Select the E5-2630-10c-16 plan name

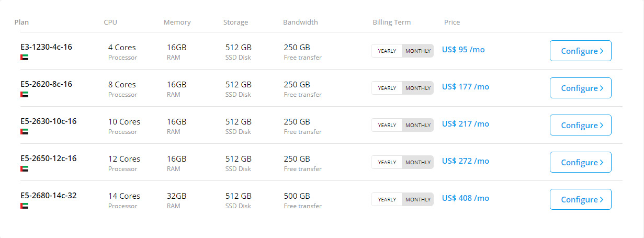[49, 121]
